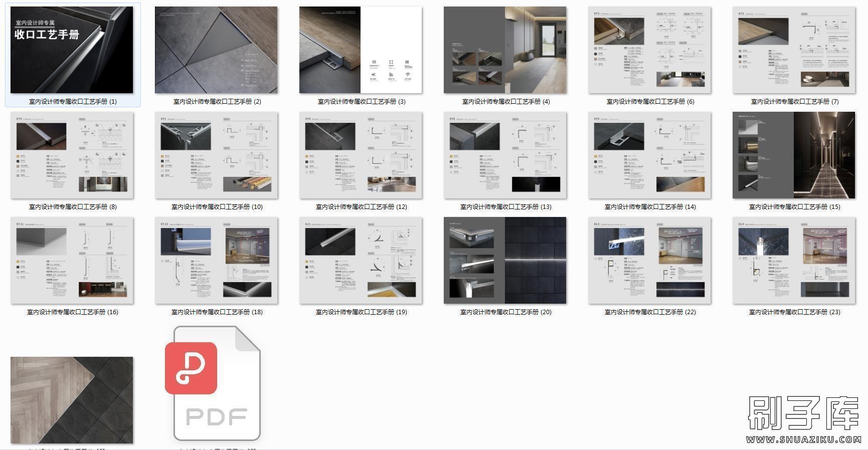This screenshot has height=450, width=868.
Task: Open the hallway interior thumbnail (4)
Action: pos(505,50)
